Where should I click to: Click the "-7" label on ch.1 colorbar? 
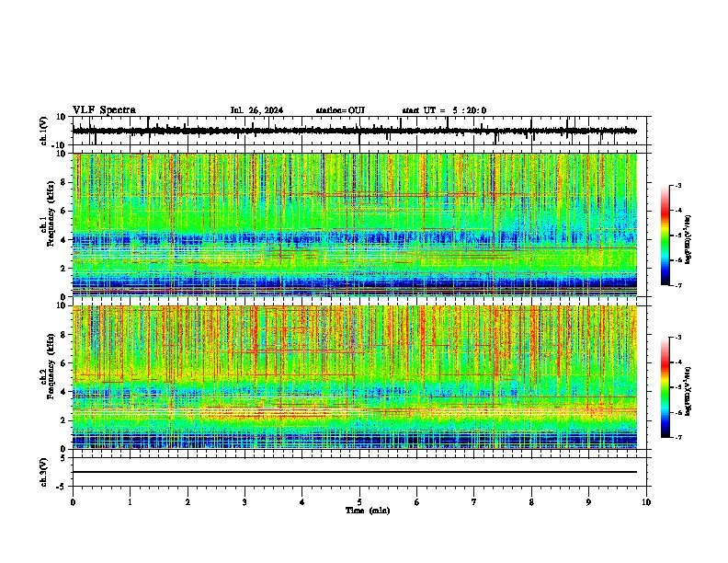(677, 285)
